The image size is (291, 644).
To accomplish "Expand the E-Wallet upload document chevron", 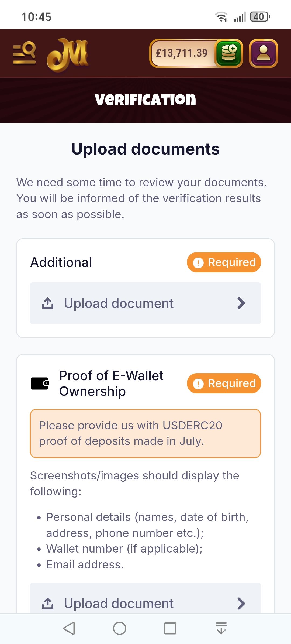I will click(241, 603).
